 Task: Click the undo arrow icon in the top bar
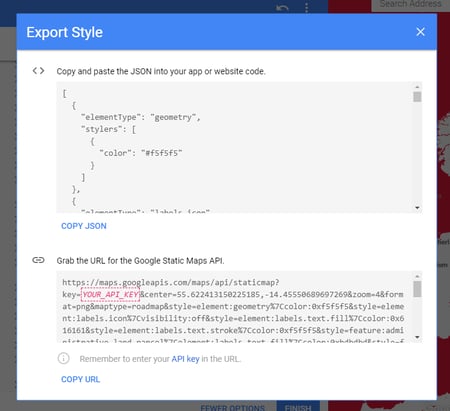point(282,7)
